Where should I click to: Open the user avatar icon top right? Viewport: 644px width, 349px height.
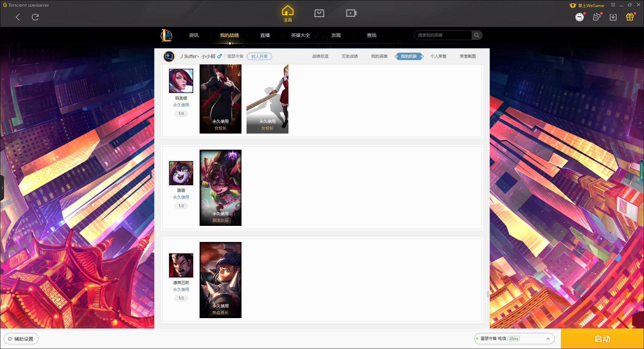tap(579, 17)
